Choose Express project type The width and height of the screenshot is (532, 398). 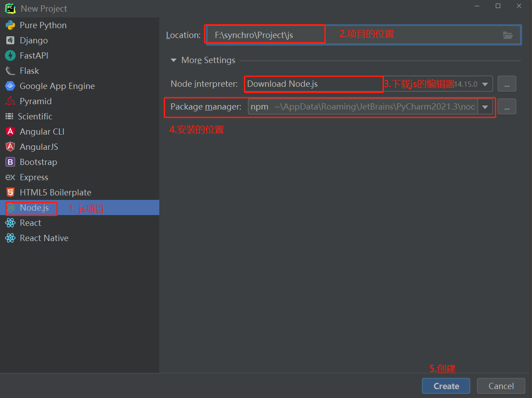tap(79, 177)
